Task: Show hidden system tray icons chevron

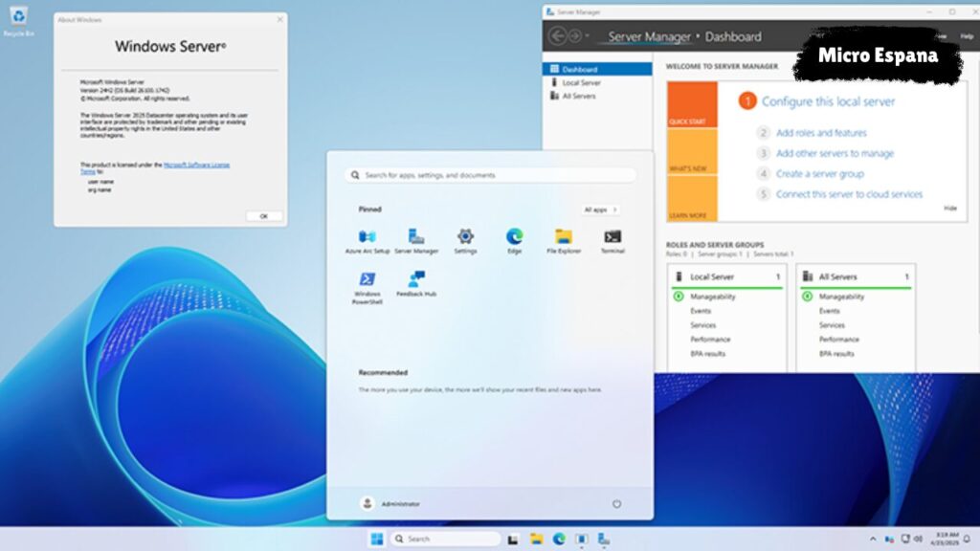Action: tap(873, 540)
